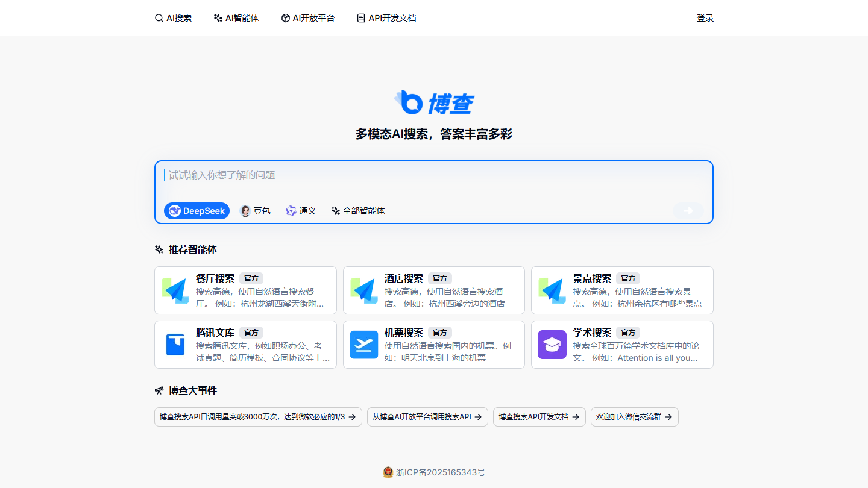Image resolution: width=868 pixels, height=488 pixels.
Task: Open 从博查AI开放平台调用搜索API link
Action: (x=427, y=417)
